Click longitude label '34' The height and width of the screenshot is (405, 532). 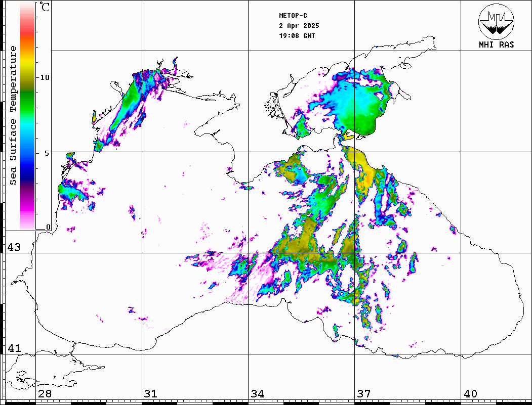click(257, 394)
